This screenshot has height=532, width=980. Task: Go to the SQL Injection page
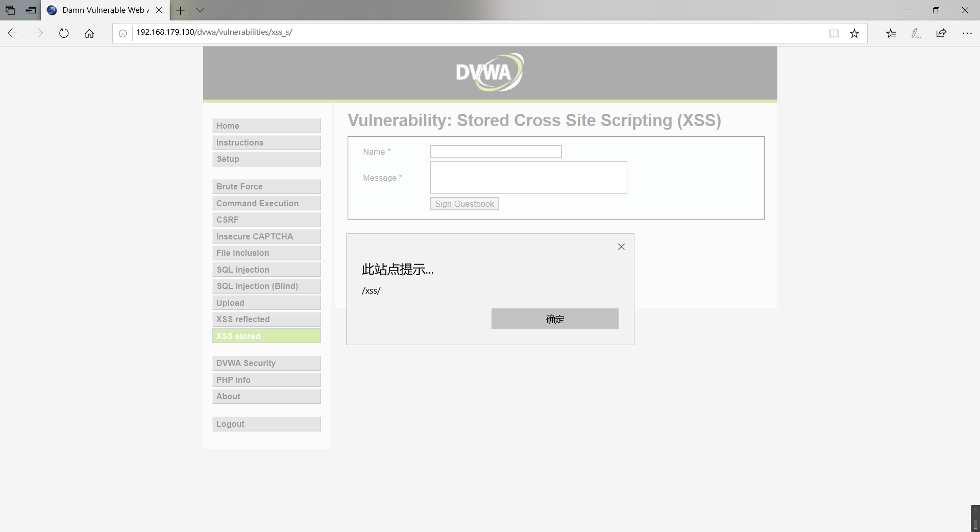click(x=266, y=270)
